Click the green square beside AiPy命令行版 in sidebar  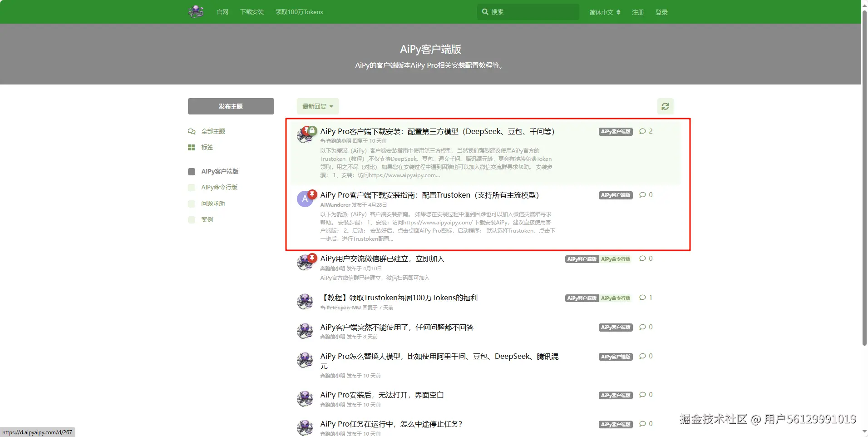click(x=192, y=187)
